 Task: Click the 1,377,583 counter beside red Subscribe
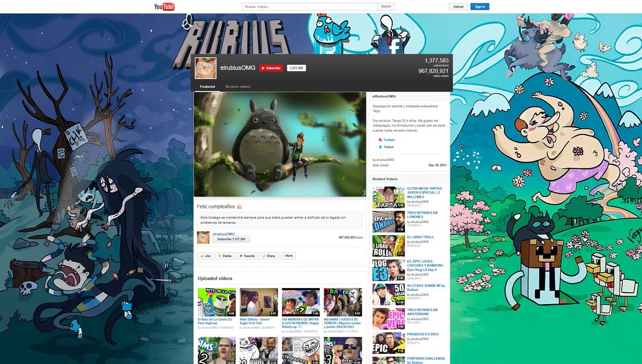coord(296,68)
